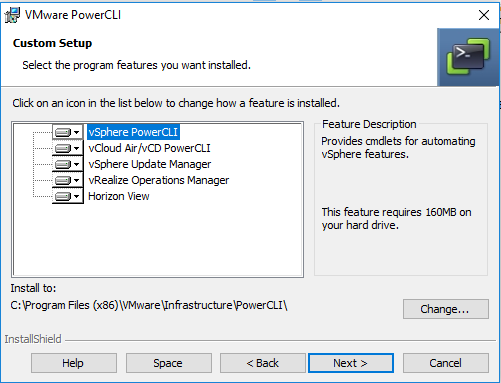Click the vRealize Operations Manager drive icon
This screenshot has width=501, height=383.
click(x=63, y=180)
